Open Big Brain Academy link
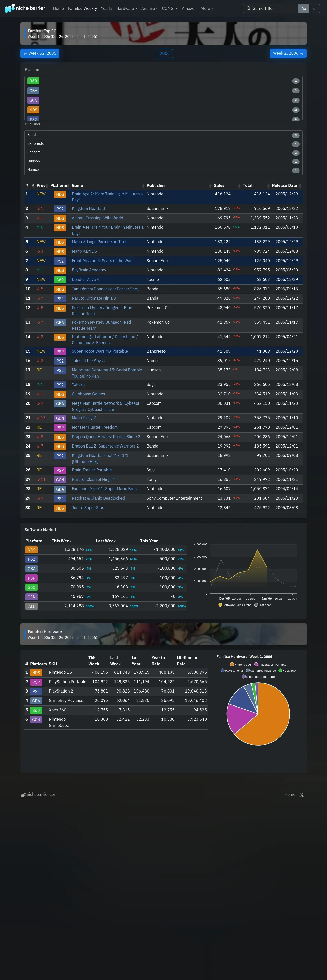The image size is (327, 980). tap(89, 270)
